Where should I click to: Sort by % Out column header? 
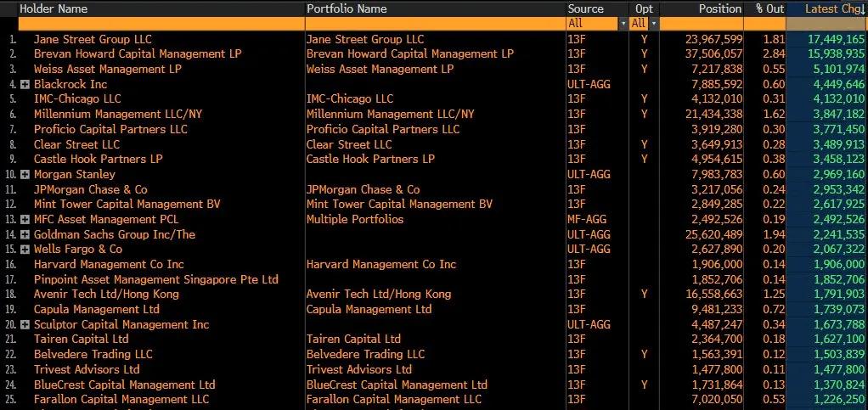coord(770,8)
